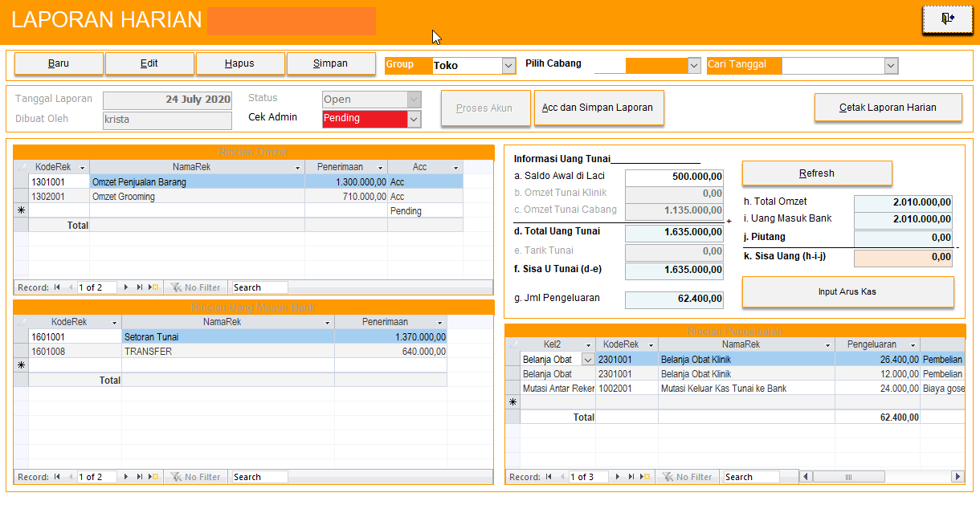Click Cetak Laporan Harian button
This screenshot has width=980, height=505.
point(888,108)
